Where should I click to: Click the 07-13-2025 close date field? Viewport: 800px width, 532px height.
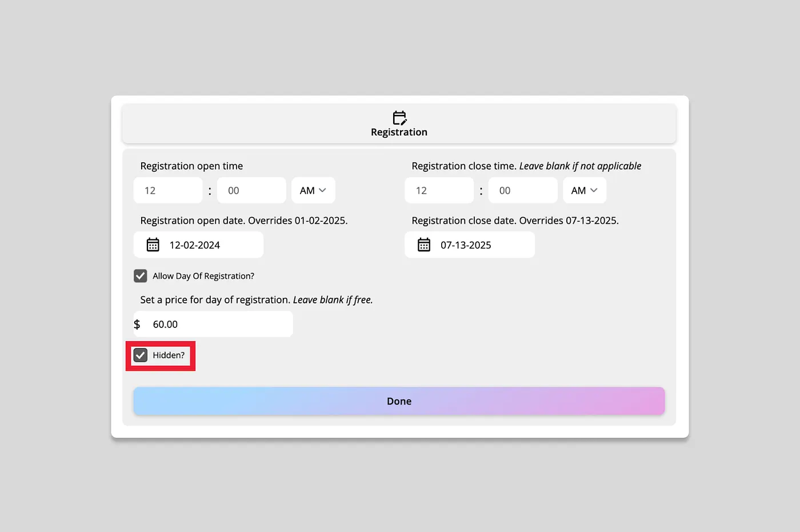(470, 245)
